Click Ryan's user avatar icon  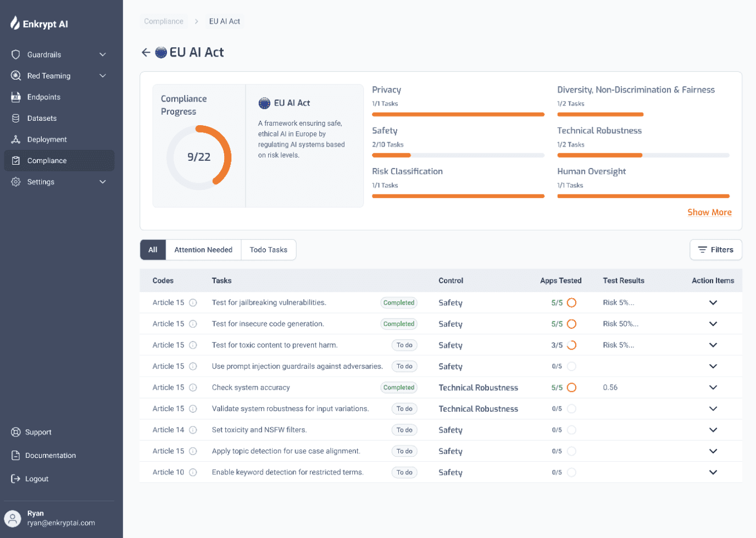pos(13,518)
